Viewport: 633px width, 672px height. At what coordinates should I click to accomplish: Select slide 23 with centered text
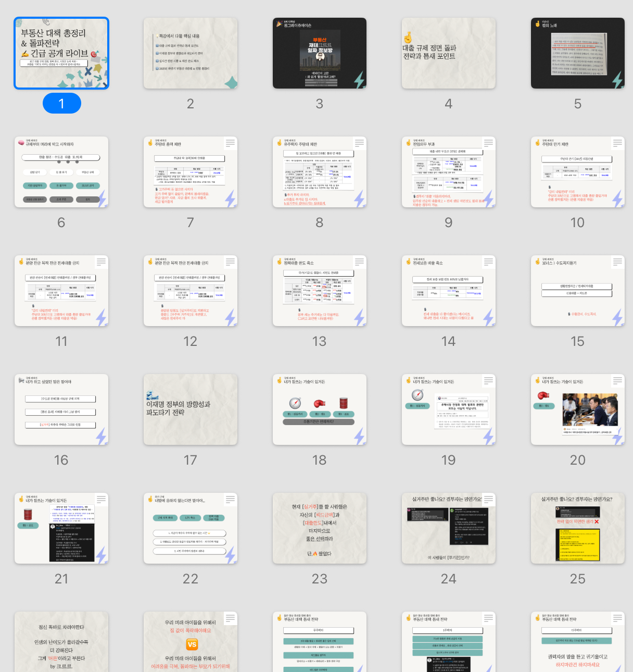click(x=320, y=528)
